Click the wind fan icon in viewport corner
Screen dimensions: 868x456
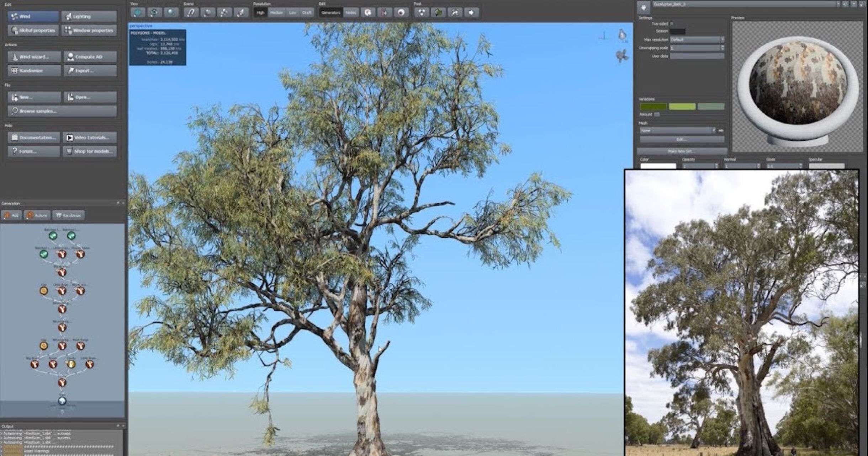[622, 56]
